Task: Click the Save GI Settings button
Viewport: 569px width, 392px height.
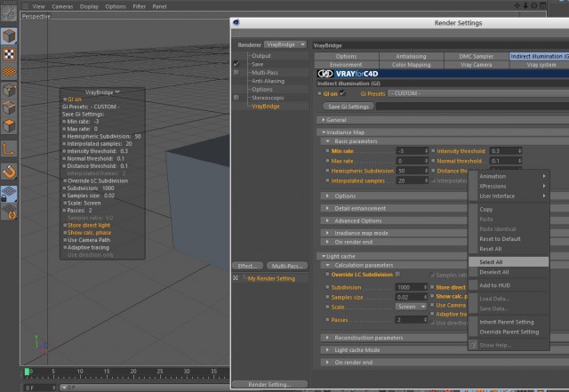Action: coord(349,107)
